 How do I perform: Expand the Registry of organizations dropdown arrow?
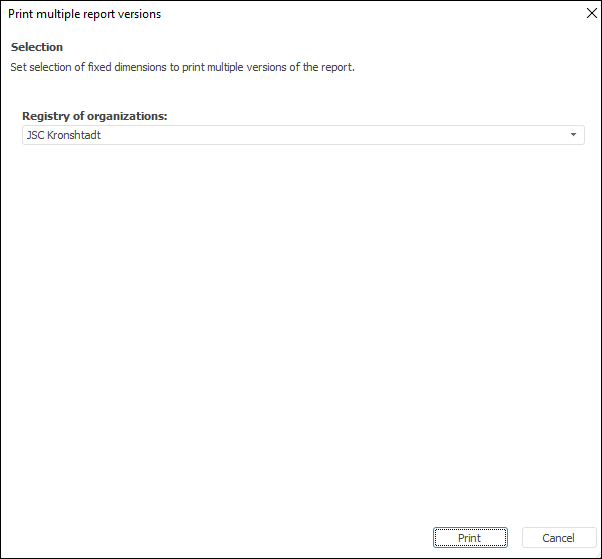click(x=573, y=135)
